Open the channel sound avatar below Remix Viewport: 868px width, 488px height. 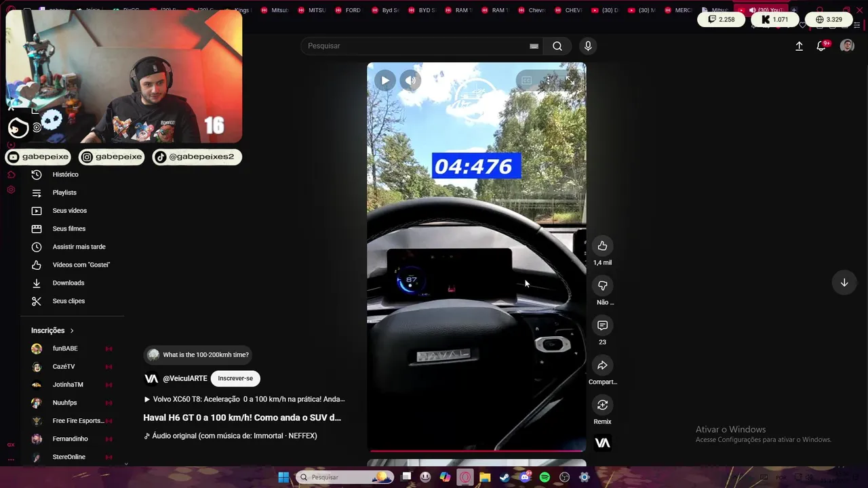pyautogui.click(x=602, y=443)
